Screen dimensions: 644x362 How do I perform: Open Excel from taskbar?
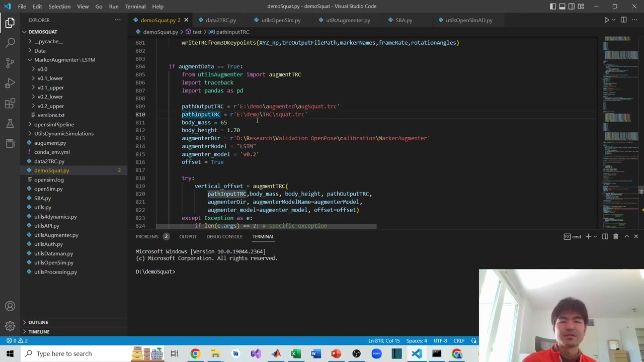(296, 353)
